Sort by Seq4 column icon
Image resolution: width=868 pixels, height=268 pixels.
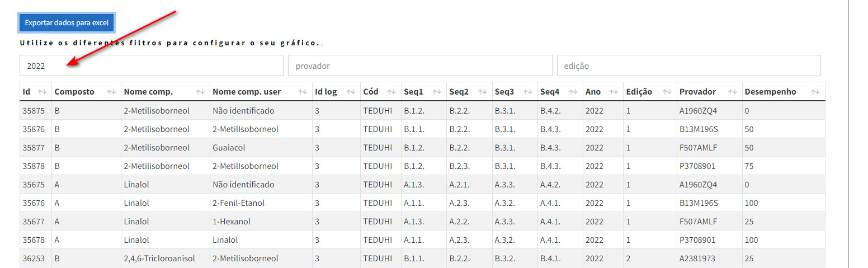pos(573,92)
